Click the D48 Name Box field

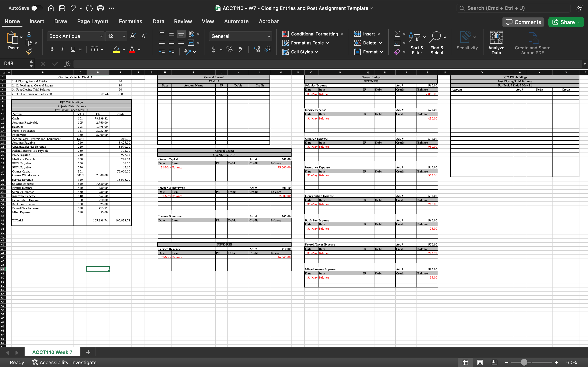(14, 64)
